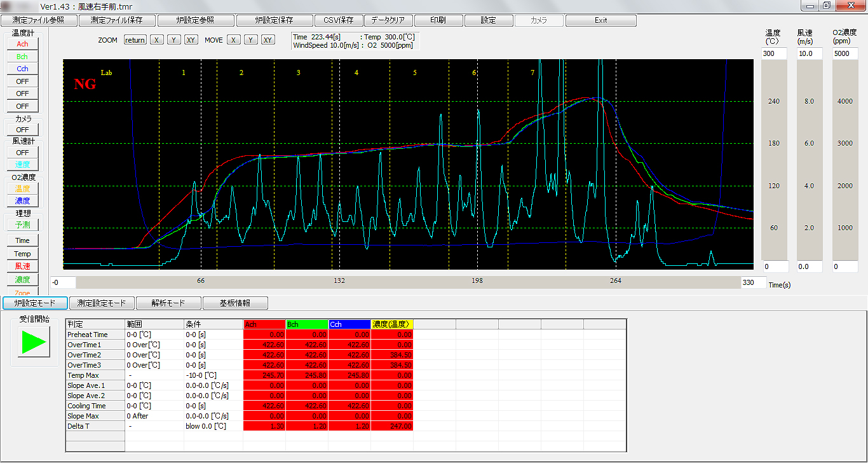This screenshot has width=868, height=463.
Task: Click the red Ach column header
Action: click(x=264, y=324)
